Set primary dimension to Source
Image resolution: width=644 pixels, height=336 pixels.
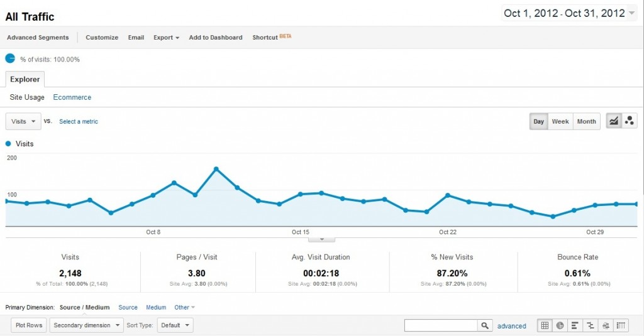128,307
